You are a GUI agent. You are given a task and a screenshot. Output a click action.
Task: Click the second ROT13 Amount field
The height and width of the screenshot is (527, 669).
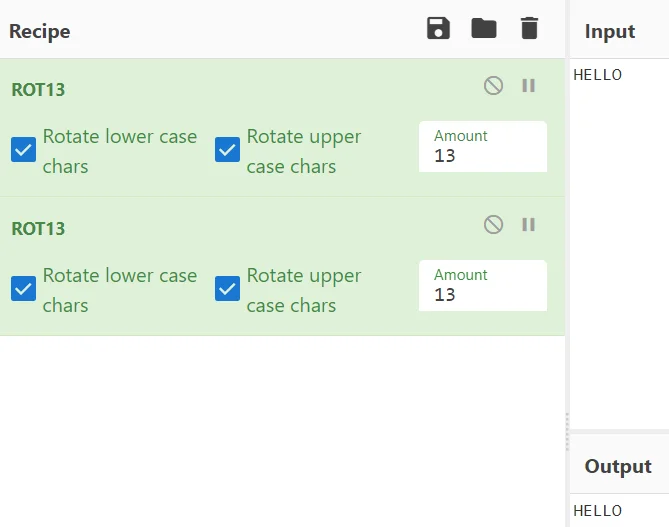(483, 295)
